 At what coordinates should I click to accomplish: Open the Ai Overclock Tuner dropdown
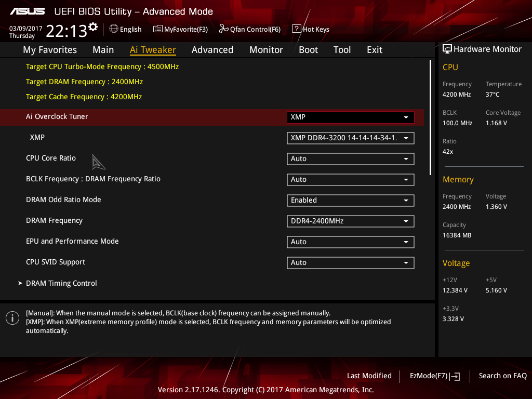click(x=351, y=117)
